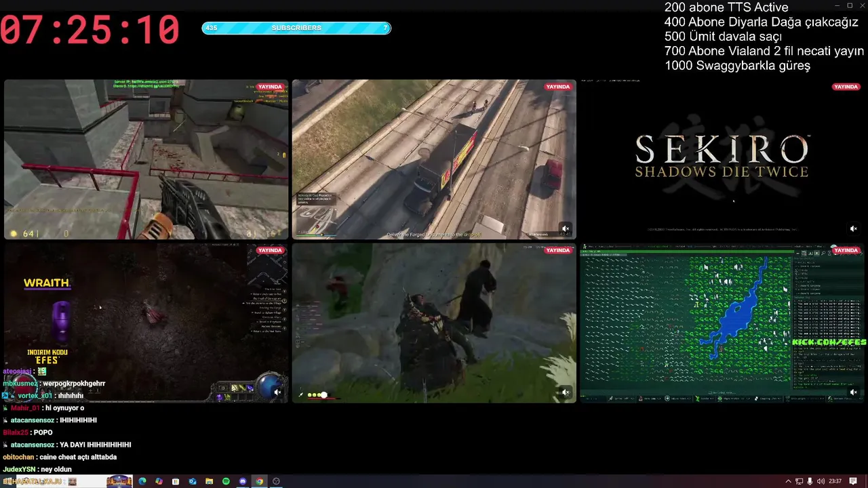
Task: Click the 'INDIRIM KODU EFES' promo text
Action: point(47,357)
